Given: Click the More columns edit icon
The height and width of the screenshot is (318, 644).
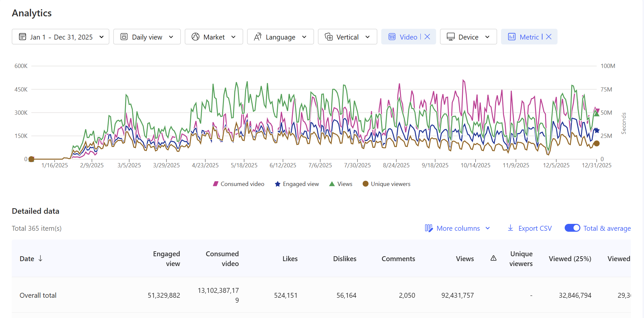Looking at the screenshot, I should [x=429, y=228].
